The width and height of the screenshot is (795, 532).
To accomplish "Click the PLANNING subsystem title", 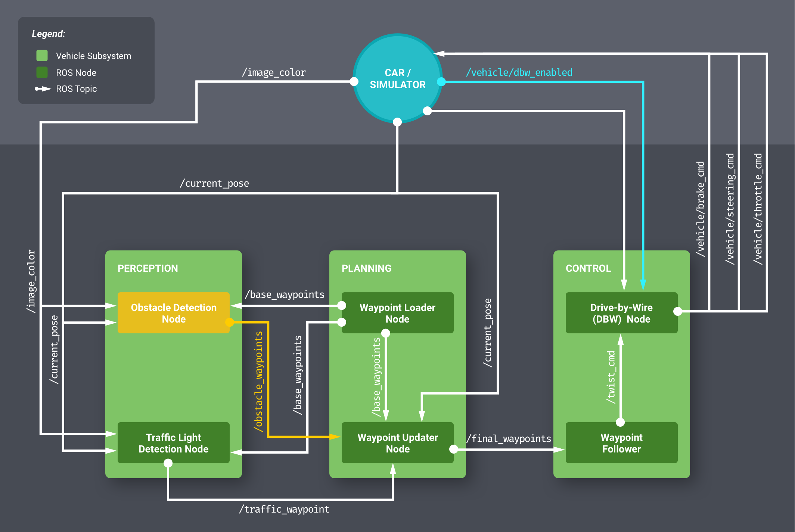I will click(366, 268).
